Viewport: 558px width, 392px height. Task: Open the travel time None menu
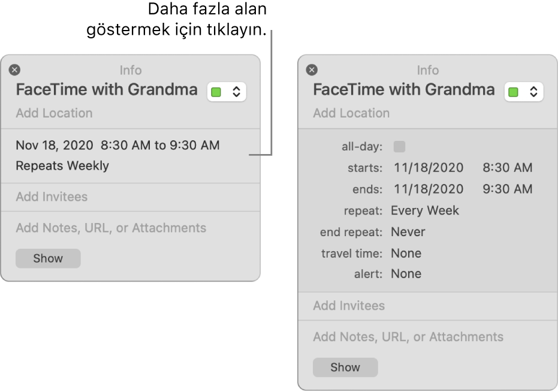coord(406,253)
